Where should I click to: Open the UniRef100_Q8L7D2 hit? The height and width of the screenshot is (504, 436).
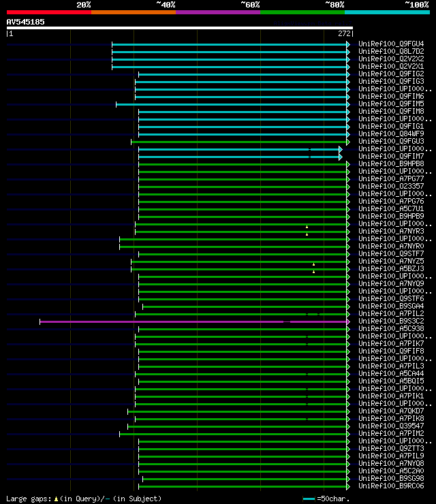(x=391, y=52)
